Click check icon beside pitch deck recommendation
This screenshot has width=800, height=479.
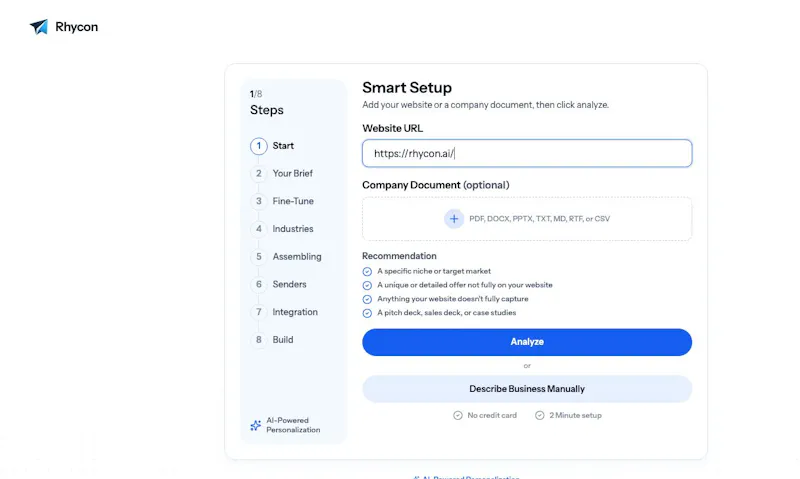click(367, 313)
